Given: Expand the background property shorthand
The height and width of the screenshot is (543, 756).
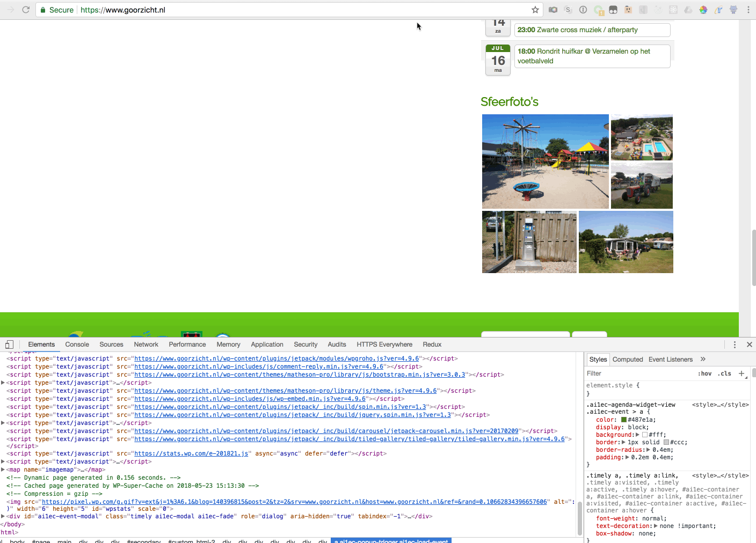Looking at the screenshot, I should 637,435.
